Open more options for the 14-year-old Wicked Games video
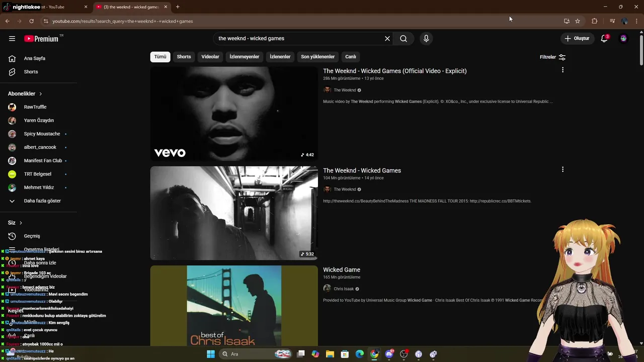This screenshot has width=644, height=362. coord(562,169)
